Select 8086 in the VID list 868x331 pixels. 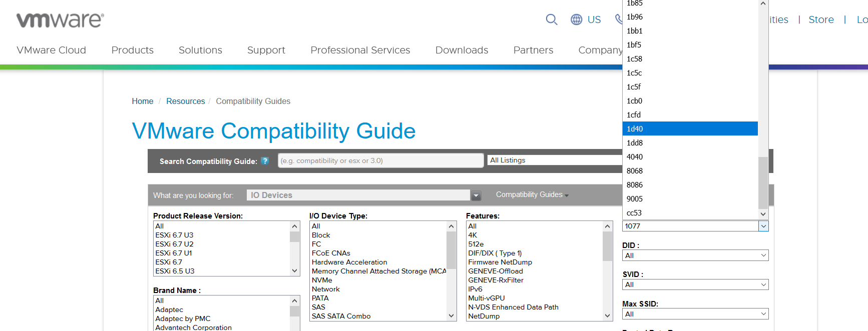[690, 184]
